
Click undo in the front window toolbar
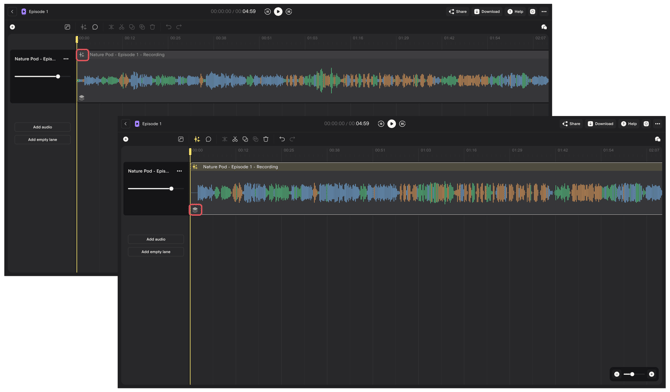tap(282, 139)
